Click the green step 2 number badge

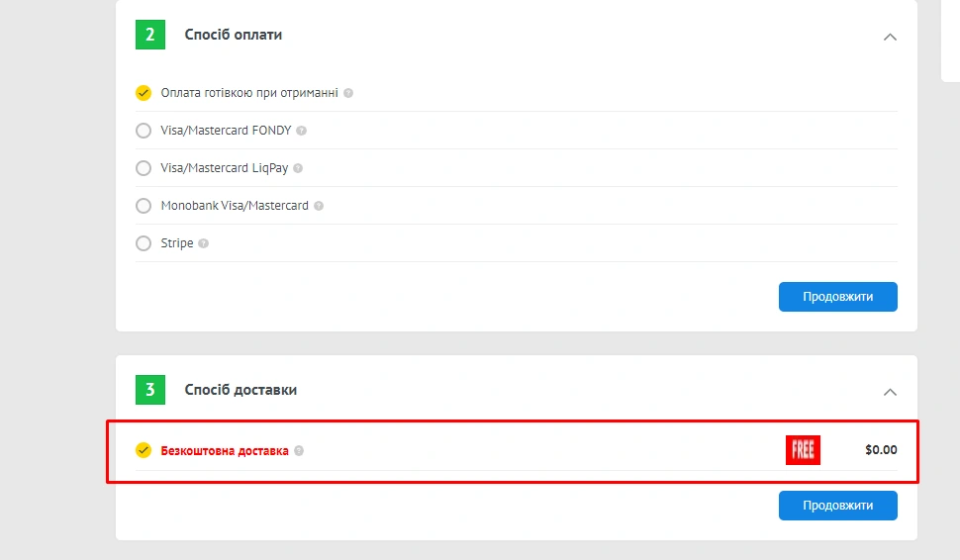tap(150, 35)
